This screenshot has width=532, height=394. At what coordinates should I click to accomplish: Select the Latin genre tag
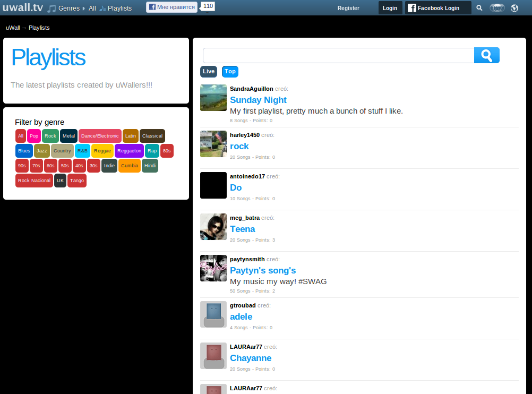(130, 136)
